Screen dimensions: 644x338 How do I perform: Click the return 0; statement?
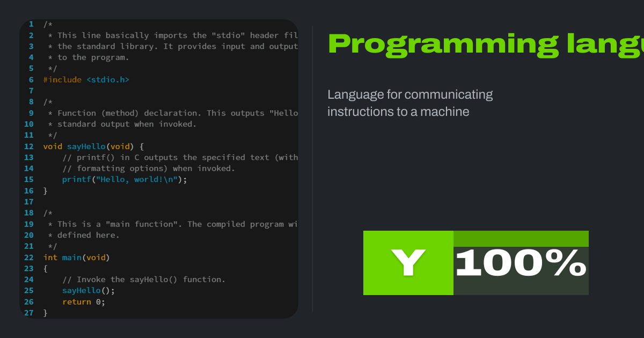[x=83, y=302]
